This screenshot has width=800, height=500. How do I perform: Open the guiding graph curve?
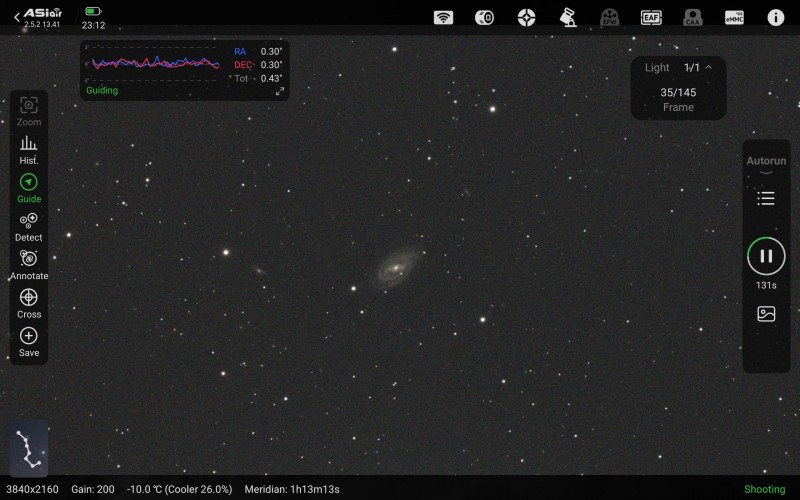point(155,63)
